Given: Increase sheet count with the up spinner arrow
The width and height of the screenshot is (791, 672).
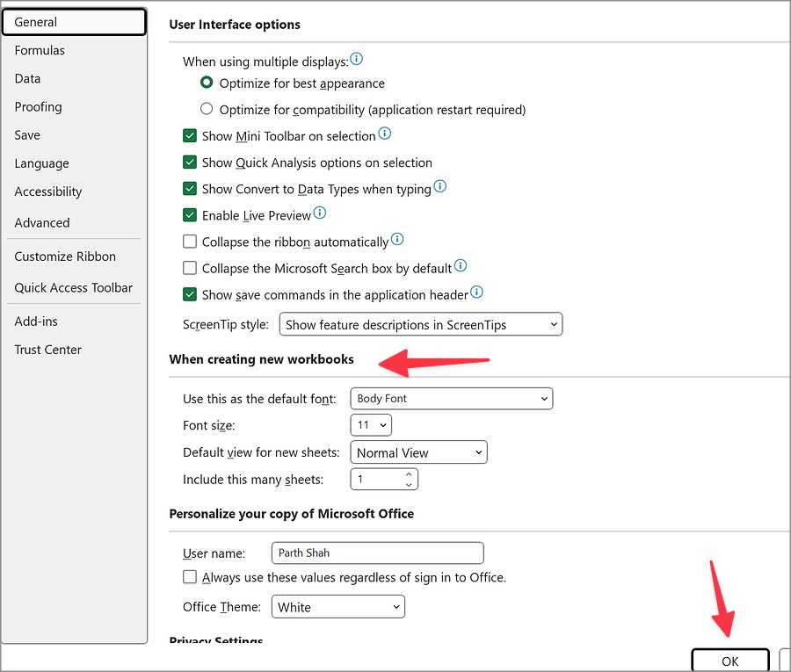Looking at the screenshot, I should [409, 474].
